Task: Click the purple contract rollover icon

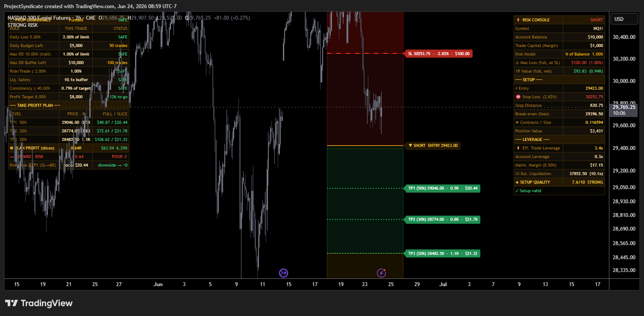Action: click(x=284, y=273)
